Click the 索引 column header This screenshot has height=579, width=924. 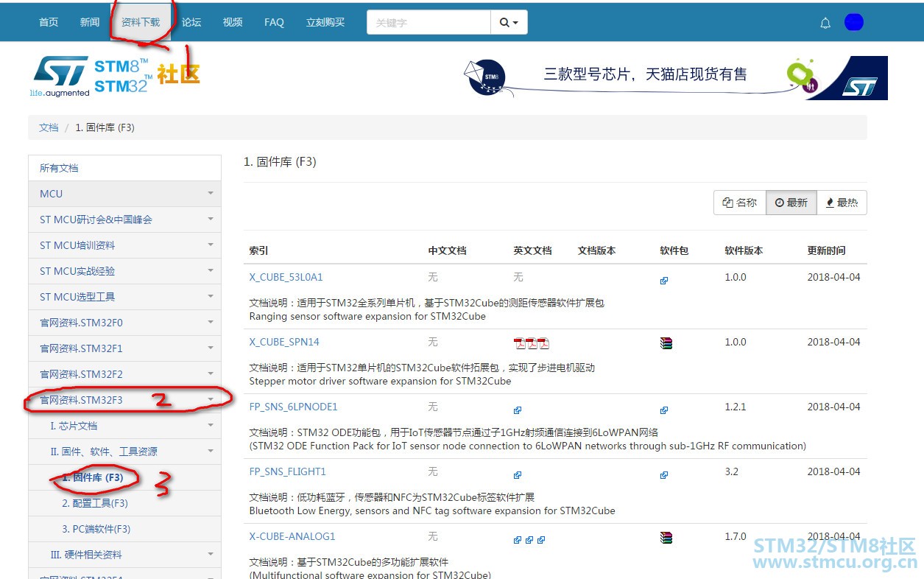click(258, 251)
